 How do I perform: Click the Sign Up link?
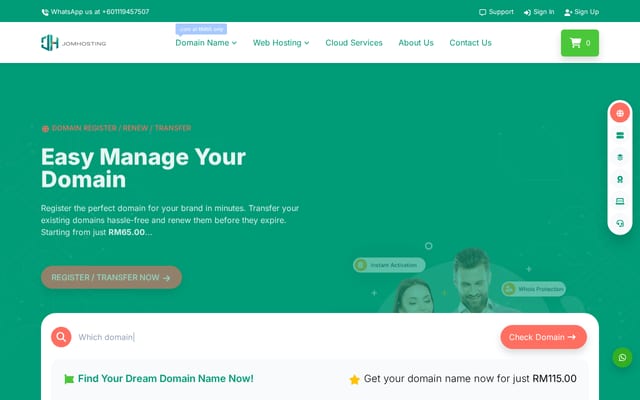coord(581,12)
